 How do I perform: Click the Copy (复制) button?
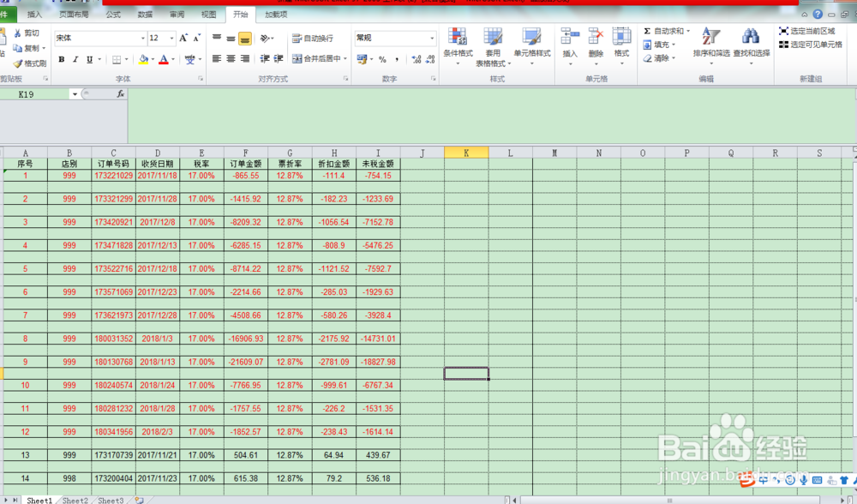[28, 48]
